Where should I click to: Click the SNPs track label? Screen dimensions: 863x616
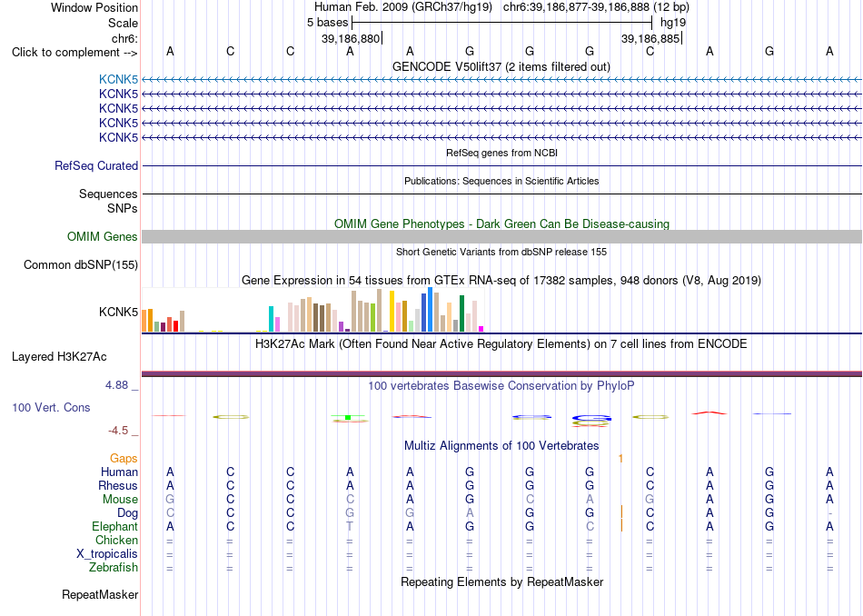pos(123,209)
